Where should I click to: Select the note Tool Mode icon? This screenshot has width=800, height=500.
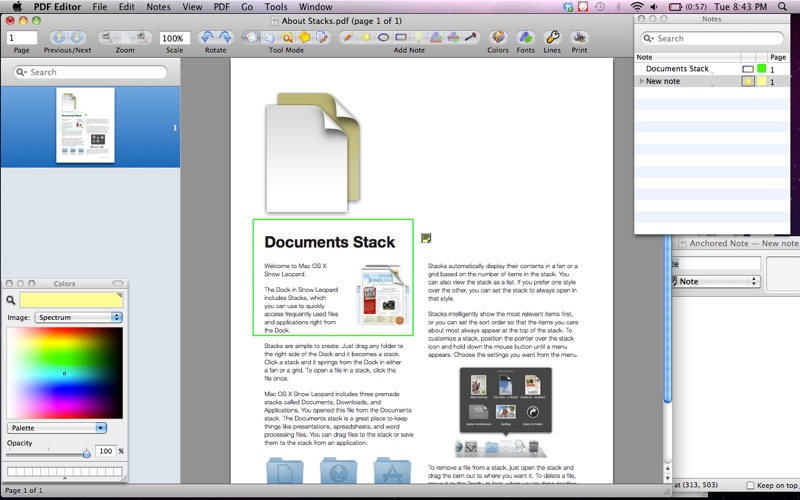[x=322, y=37]
